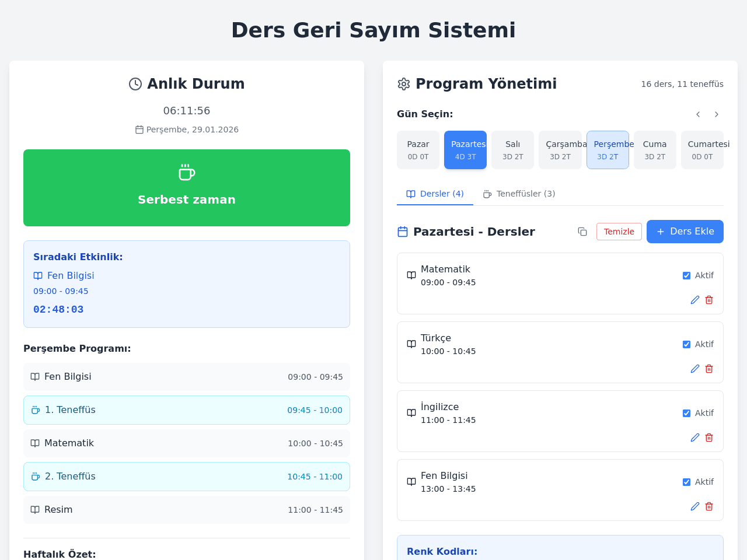This screenshot has width=747, height=560.
Task: Uncheck Aktif for the İngilizce lesson
Action: point(686,413)
